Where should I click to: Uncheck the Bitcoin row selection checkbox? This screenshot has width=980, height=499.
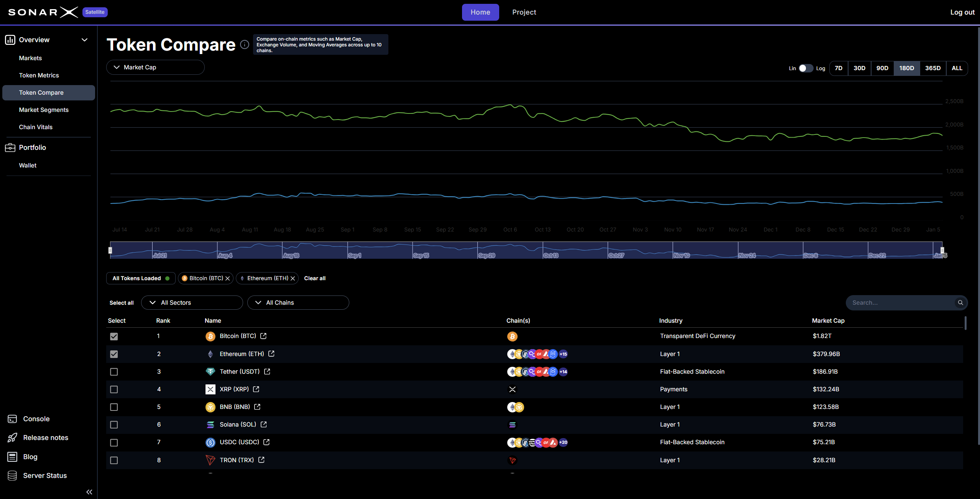pos(114,336)
